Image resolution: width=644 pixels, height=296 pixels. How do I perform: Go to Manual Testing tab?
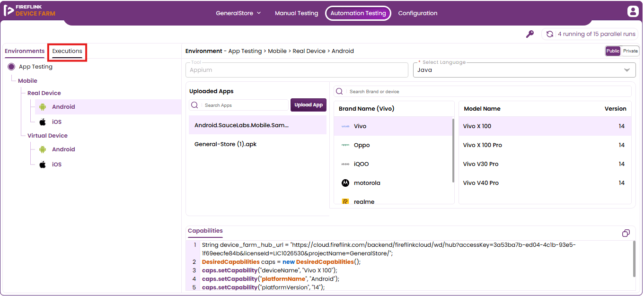(297, 13)
